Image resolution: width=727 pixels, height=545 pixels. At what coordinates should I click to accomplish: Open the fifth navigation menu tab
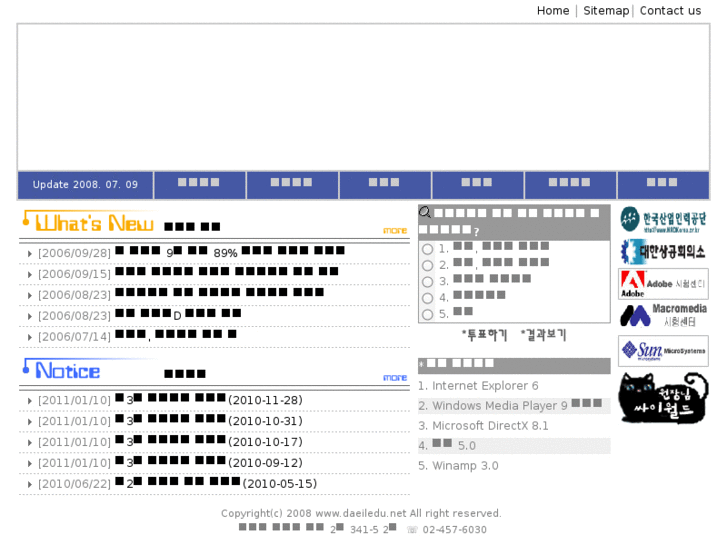(571, 185)
